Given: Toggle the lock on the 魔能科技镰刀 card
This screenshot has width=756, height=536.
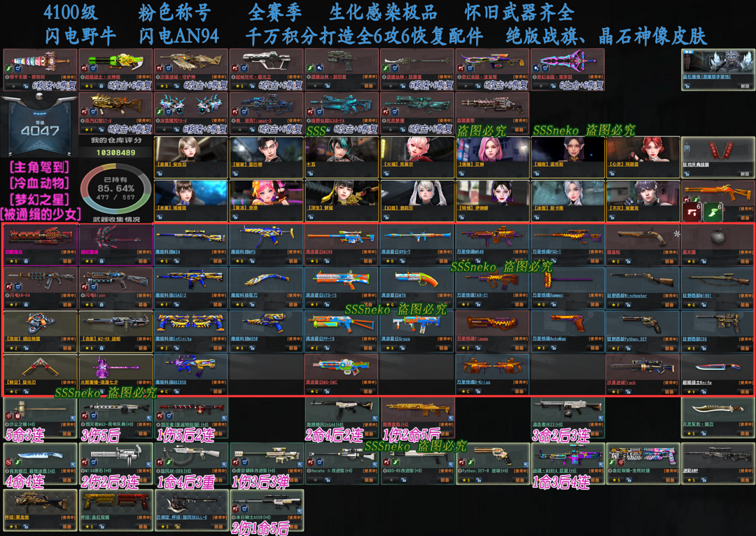Looking at the screenshot, I should coord(252,304).
